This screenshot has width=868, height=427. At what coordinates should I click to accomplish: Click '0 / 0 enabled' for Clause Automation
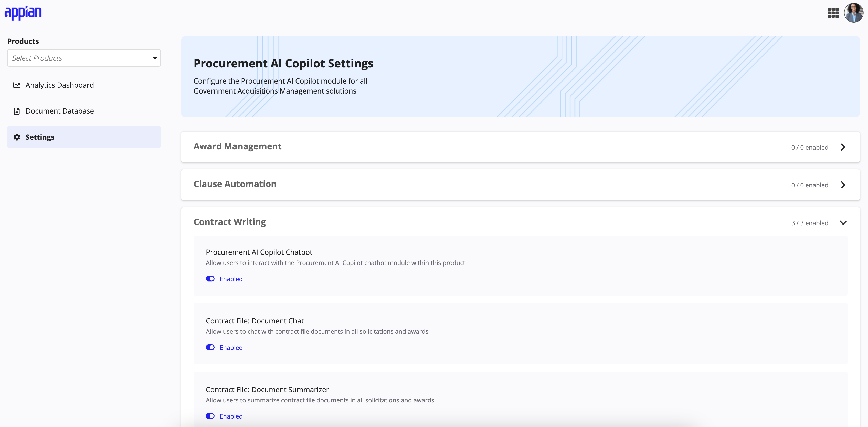coord(810,185)
